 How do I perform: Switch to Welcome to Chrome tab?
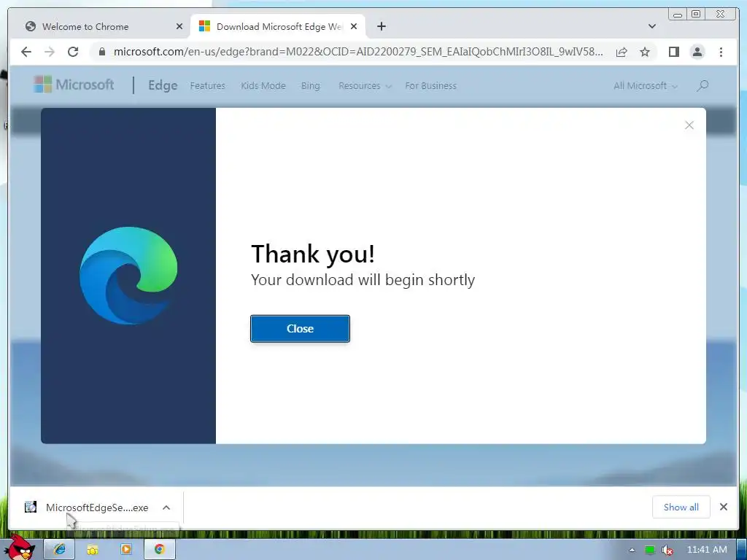point(85,27)
